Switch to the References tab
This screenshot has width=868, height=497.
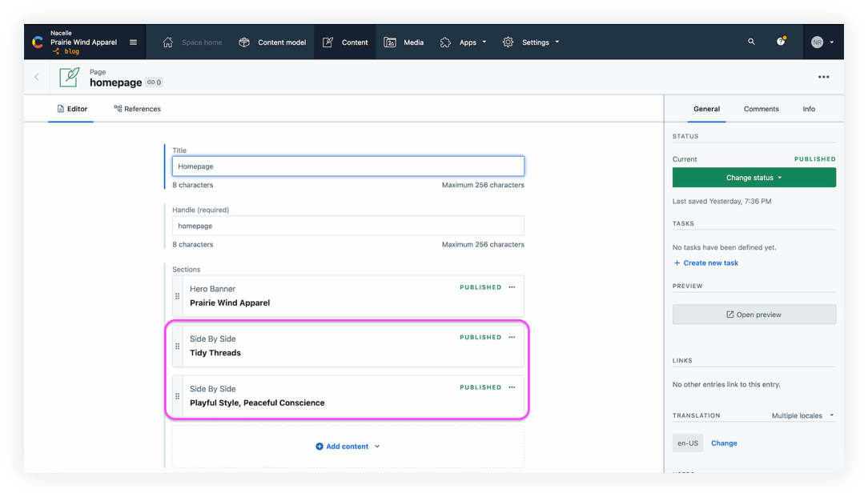pyautogui.click(x=137, y=109)
